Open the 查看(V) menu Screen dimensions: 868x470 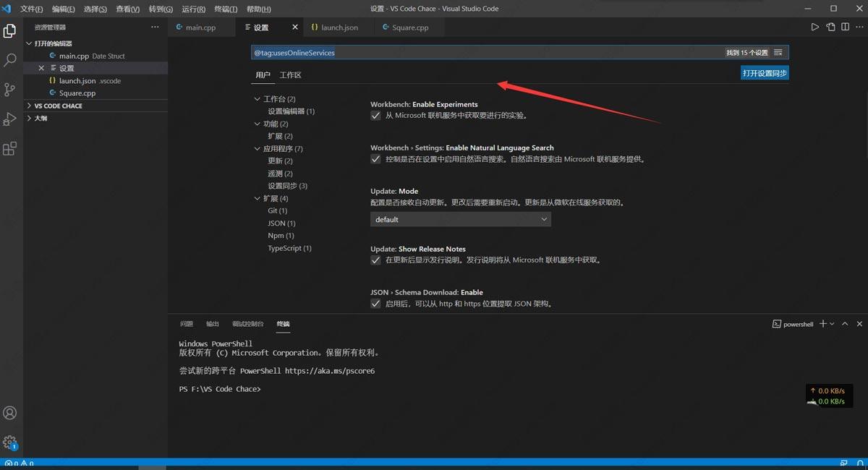(128, 9)
